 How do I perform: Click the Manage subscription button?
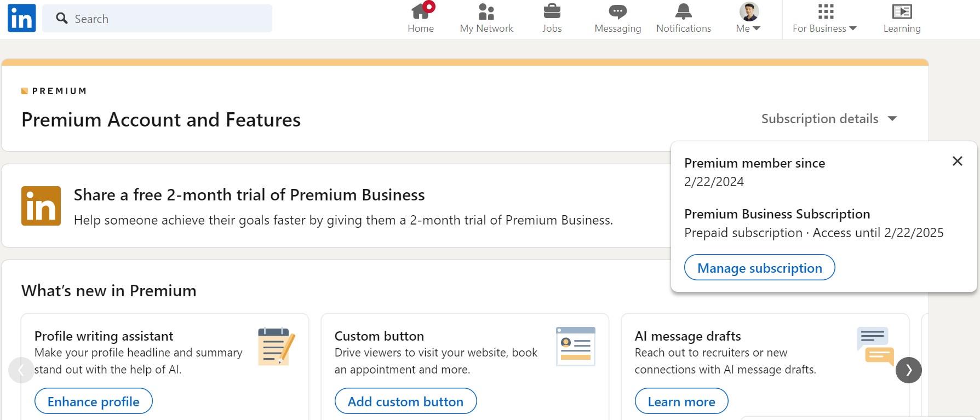pos(759,268)
